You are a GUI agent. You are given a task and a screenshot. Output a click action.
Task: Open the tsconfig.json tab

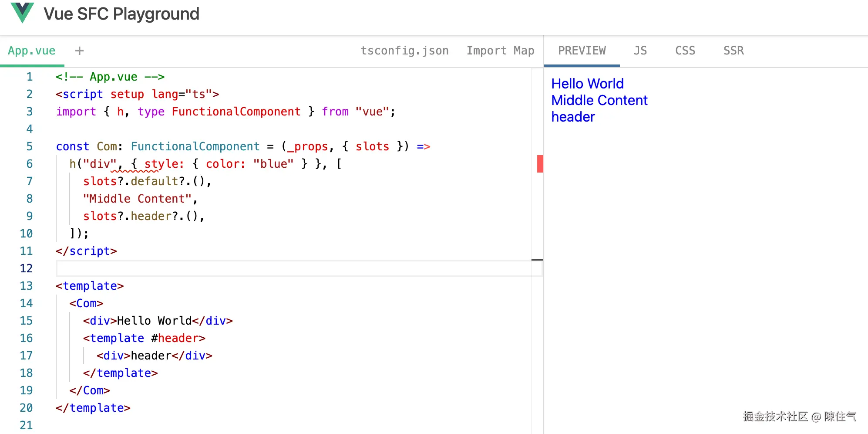(x=404, y=51)
